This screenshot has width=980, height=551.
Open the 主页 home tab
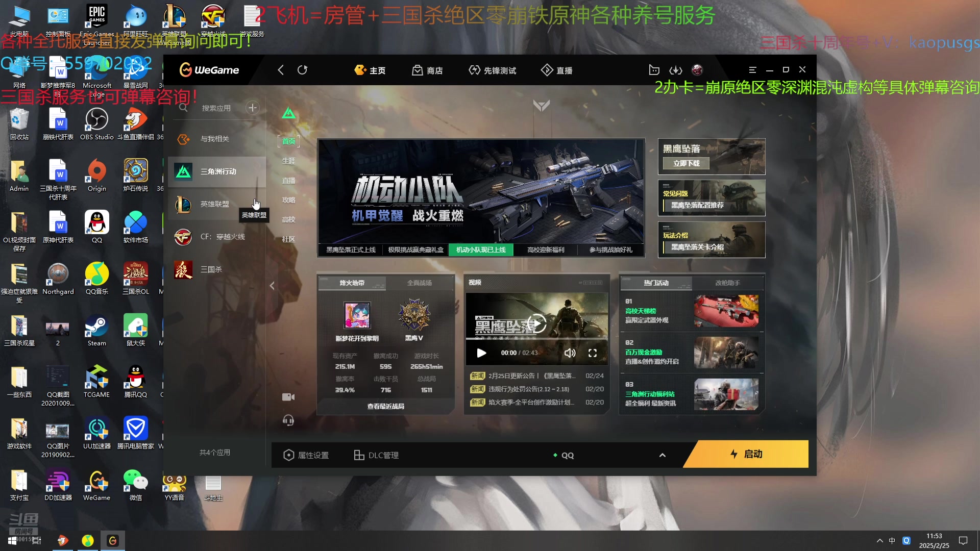pyautogui.click(x=370, y=70)
